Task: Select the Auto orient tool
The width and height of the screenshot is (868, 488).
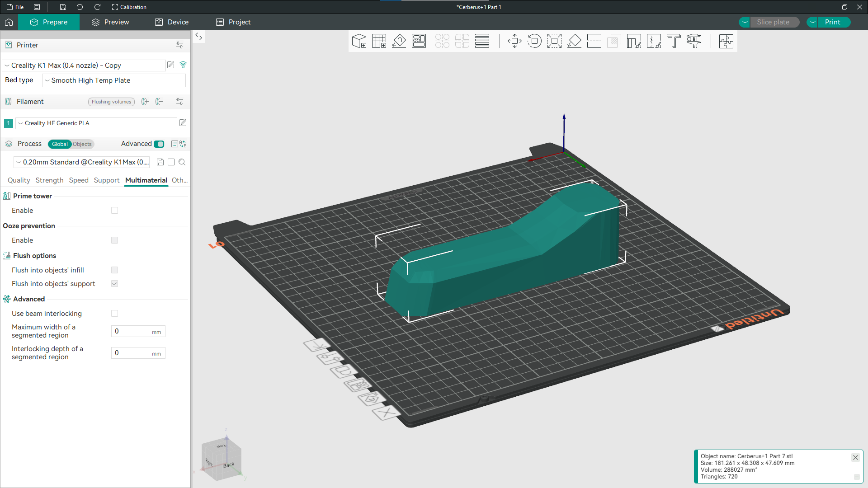Action: click(x=399, y=41)
